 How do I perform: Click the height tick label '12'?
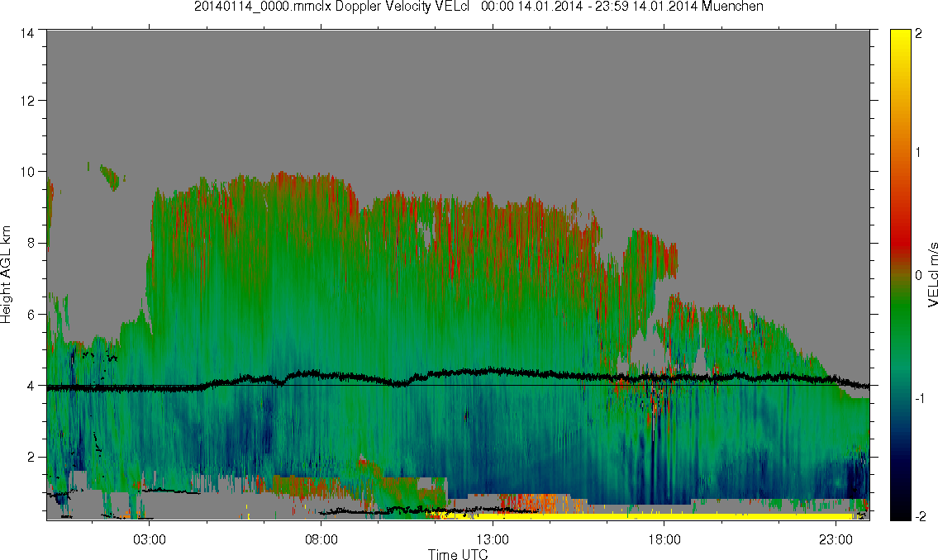27,101
